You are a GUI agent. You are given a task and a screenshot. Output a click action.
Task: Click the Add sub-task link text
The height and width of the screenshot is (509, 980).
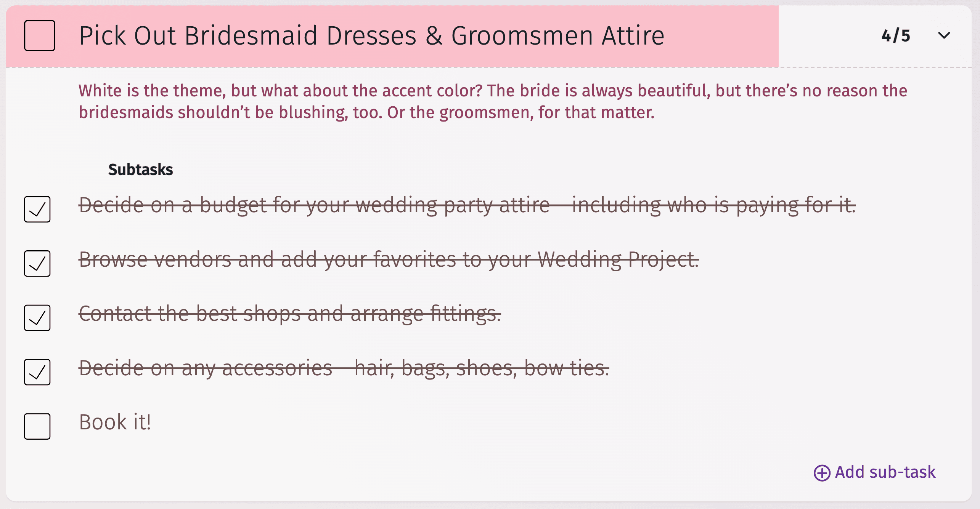[x=885, y=472]
